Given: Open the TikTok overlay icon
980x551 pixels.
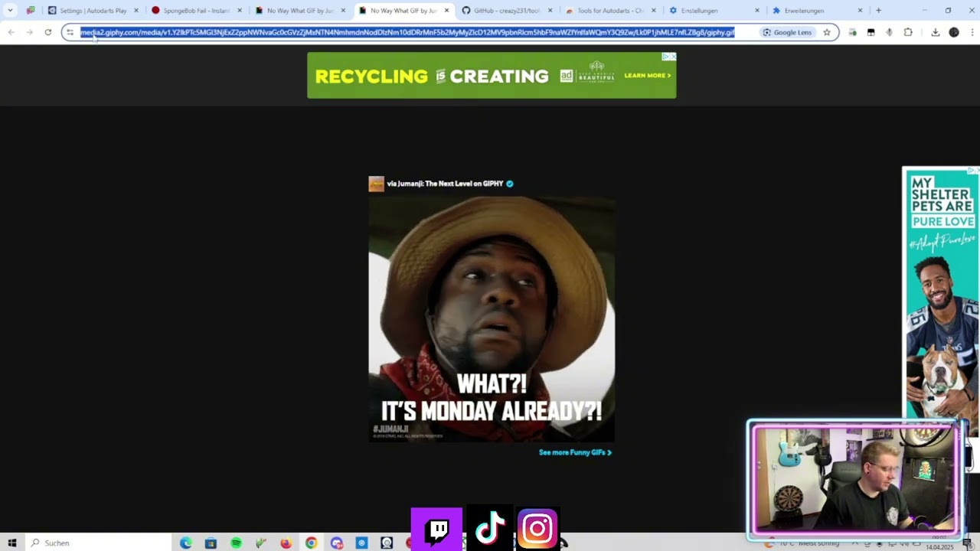Looking at the screenshot, I should pyautogui.click(x=490, y=529).
